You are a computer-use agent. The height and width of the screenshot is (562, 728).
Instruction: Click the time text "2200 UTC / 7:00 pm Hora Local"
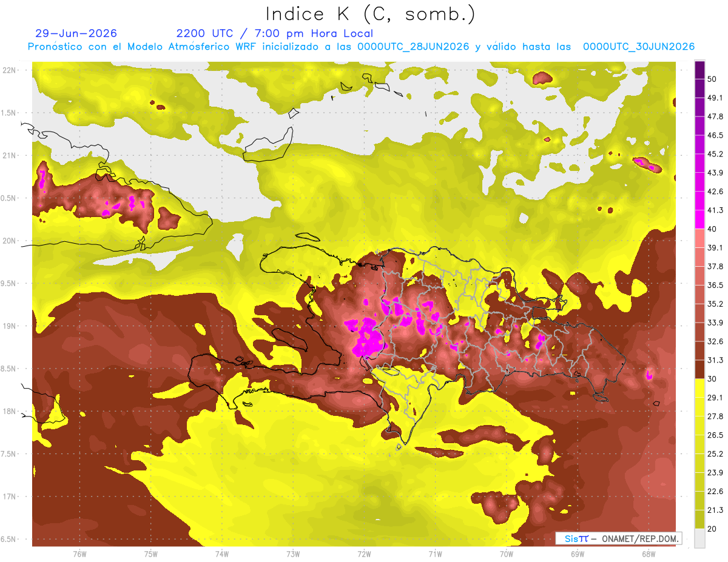point(275,33)
